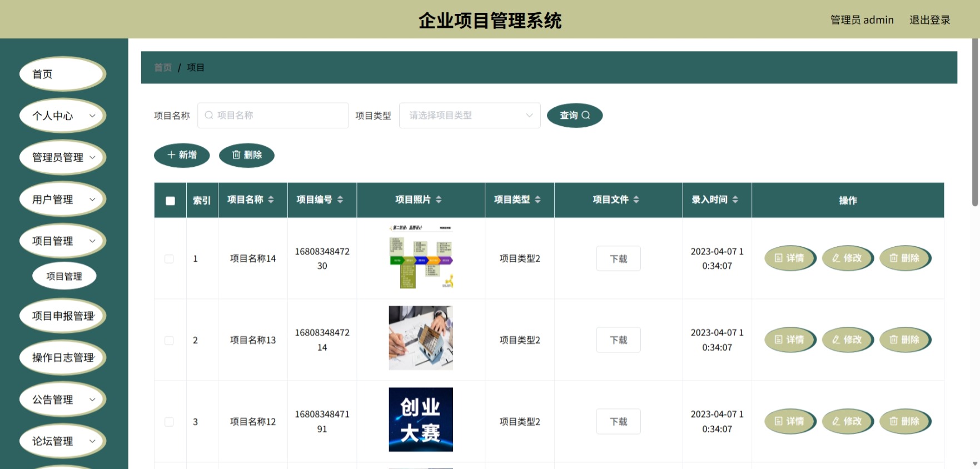
Task: Click the 项目名称 text input field
Action: coord(273,115)
